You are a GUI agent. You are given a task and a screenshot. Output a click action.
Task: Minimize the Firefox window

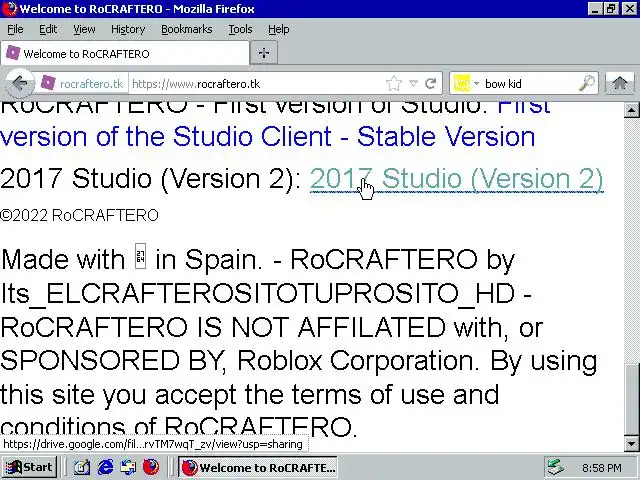[x=595, y=9]
